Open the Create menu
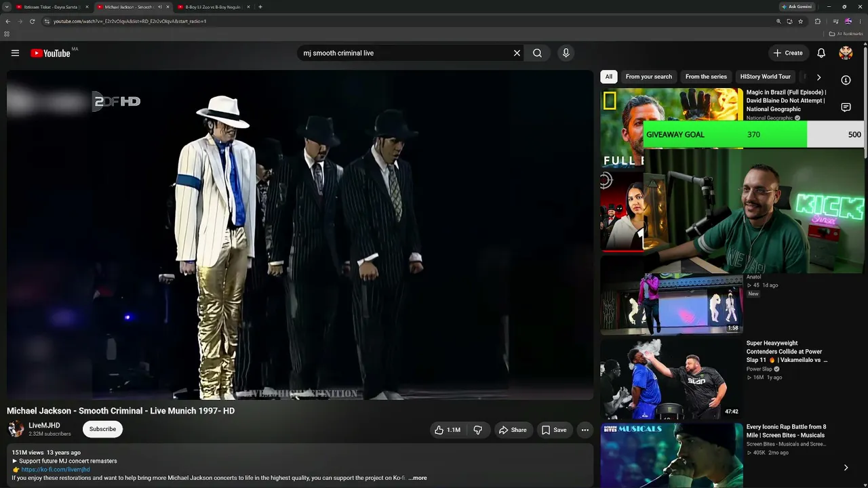Screen dimensions: 868x488 [x=788, y=53]
